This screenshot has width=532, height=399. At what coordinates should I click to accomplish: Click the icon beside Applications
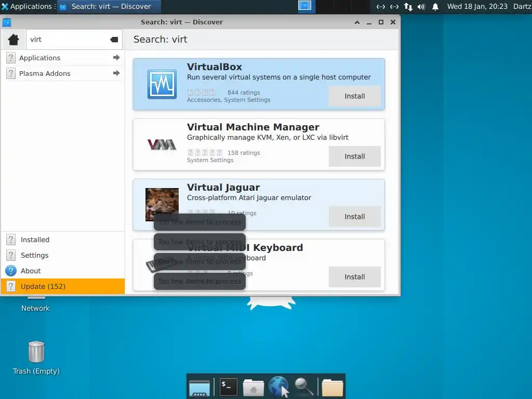[x=11, y=58]
